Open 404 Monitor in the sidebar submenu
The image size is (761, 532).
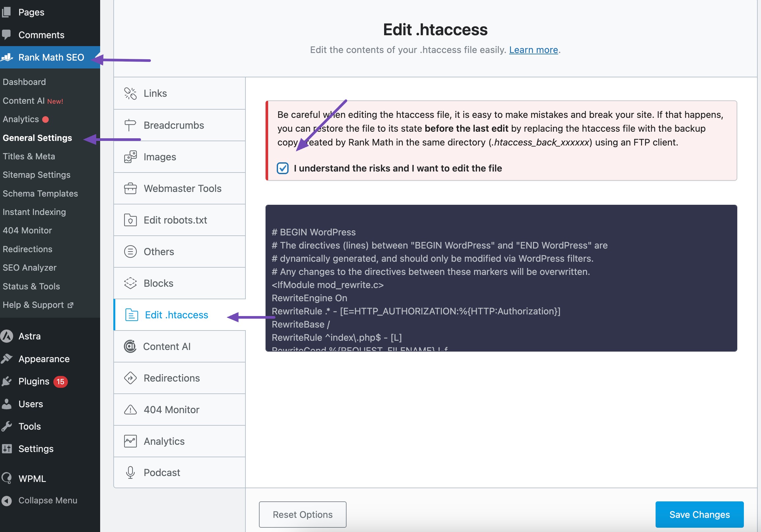(x=27, y=230)
